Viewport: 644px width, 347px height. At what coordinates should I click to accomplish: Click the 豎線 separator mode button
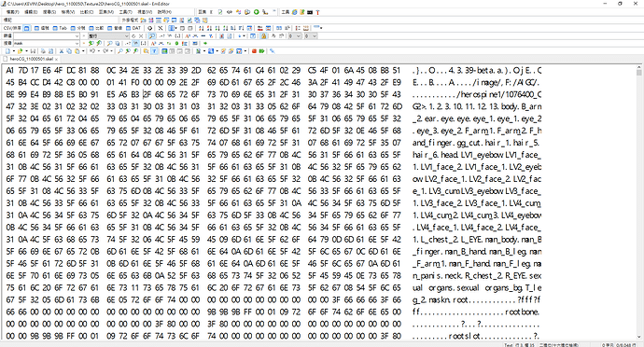(x=115, y=28)
